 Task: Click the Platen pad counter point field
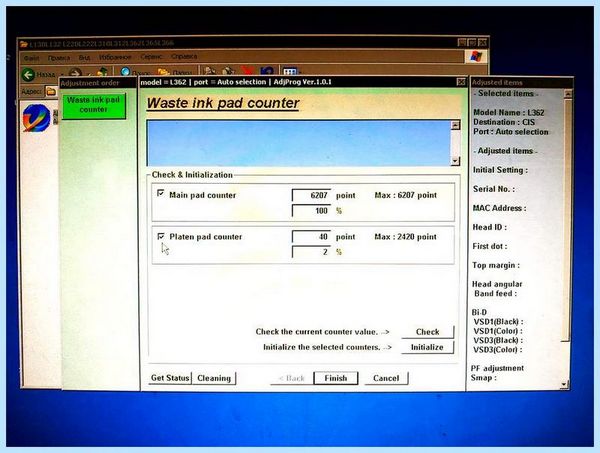click(x=311, y=236)
